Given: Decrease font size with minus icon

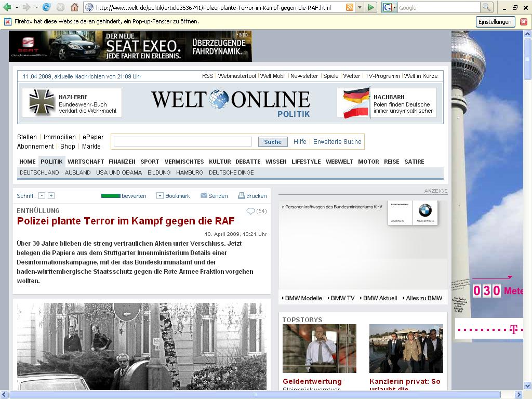Looking at the screenshot, I should [x=42, y=196].
